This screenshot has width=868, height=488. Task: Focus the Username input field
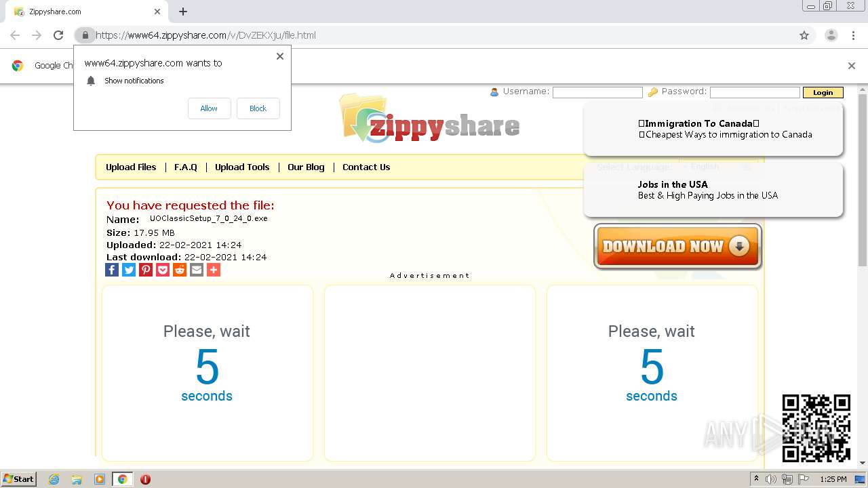[597, 92]
